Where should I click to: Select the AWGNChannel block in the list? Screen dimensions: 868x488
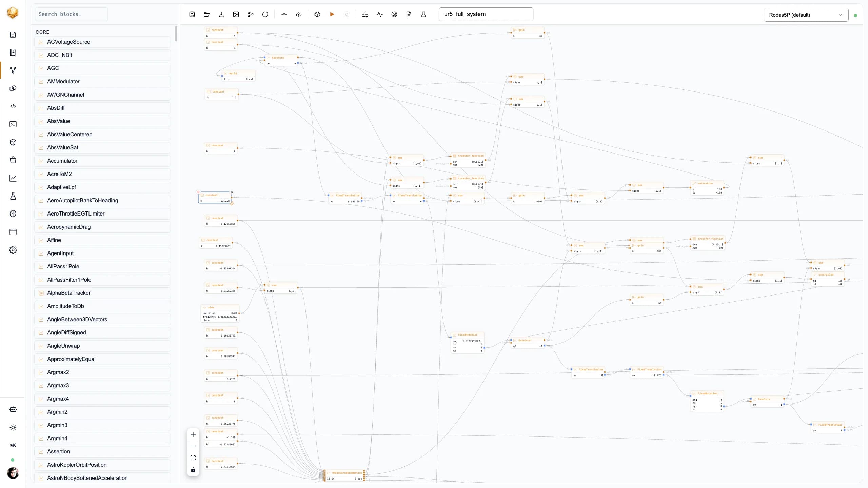(102, 95)
